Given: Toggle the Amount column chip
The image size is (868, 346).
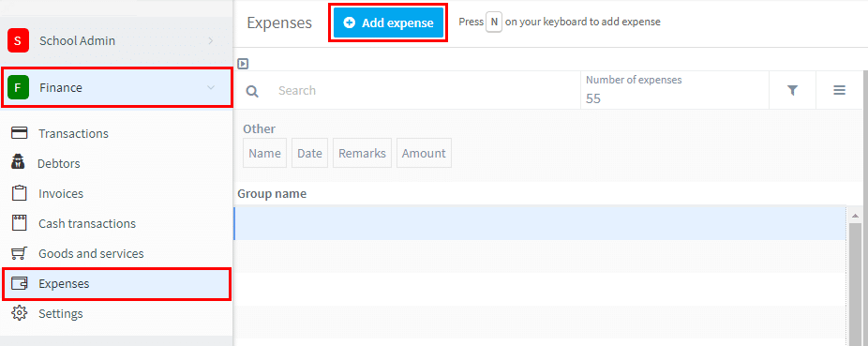Looking at the screenshot, I should (x=424, y=154).
